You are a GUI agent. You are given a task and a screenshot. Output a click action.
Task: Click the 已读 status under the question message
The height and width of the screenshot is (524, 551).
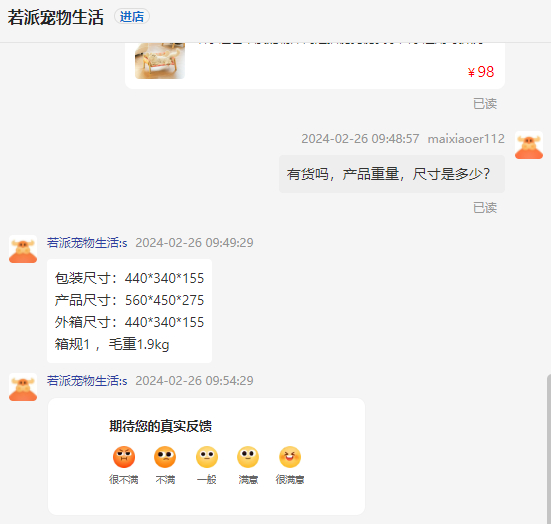click(x=485, y=208)
